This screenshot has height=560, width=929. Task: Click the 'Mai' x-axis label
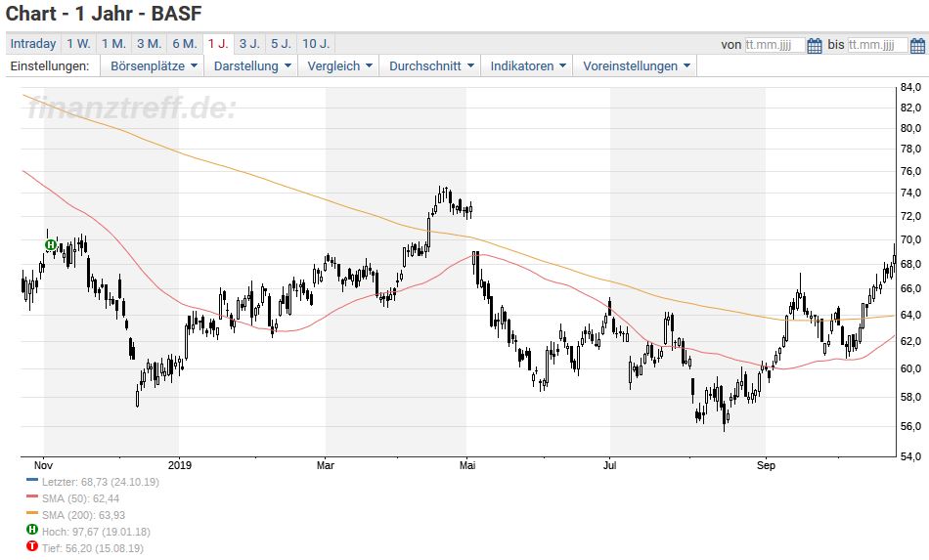tap(467, 465)
